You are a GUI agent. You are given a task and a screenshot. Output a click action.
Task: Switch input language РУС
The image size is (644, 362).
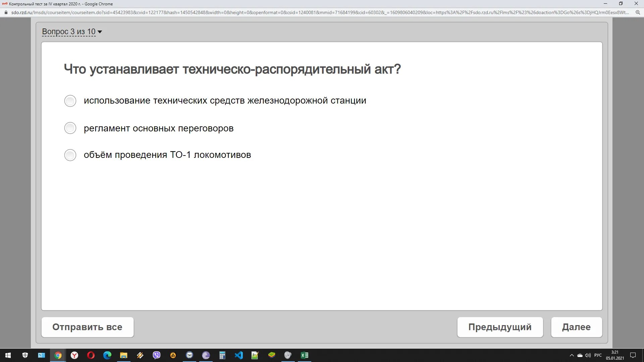[x=598, y=355]
